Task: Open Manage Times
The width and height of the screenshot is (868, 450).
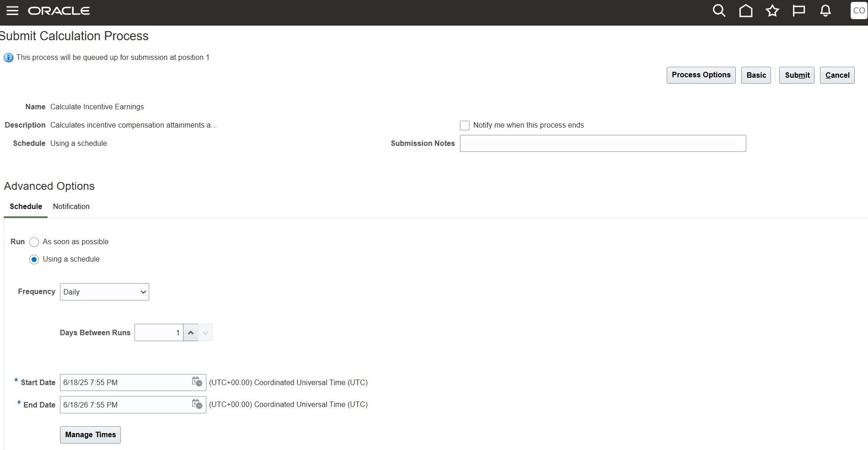Action: [90, 435]
